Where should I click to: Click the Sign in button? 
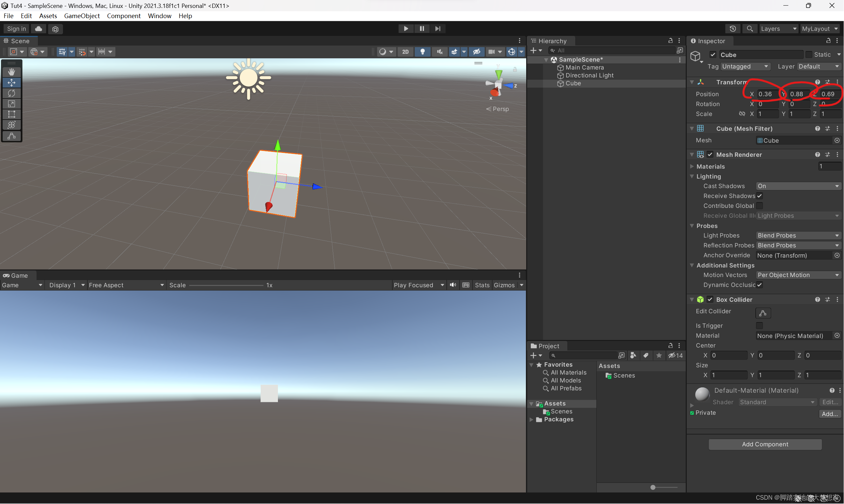(16, 29)
